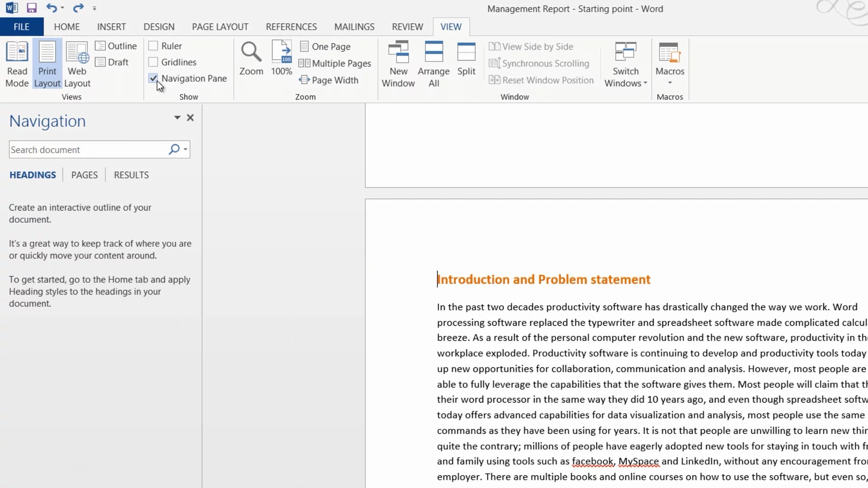Click the search magnifier in Navigation pane
This screenshot has height=488, width=868.
(x=174, y=150)
